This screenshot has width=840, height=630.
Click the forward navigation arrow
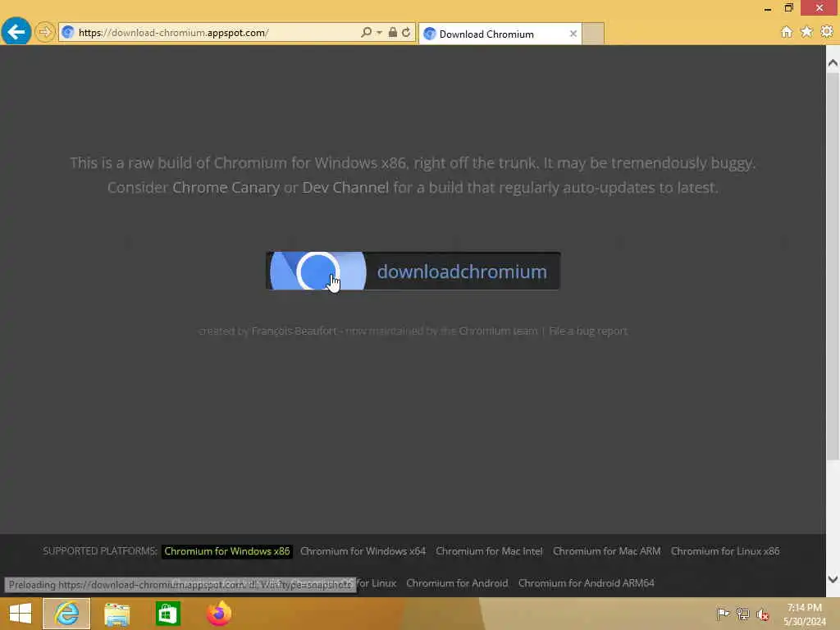(45, 32)
